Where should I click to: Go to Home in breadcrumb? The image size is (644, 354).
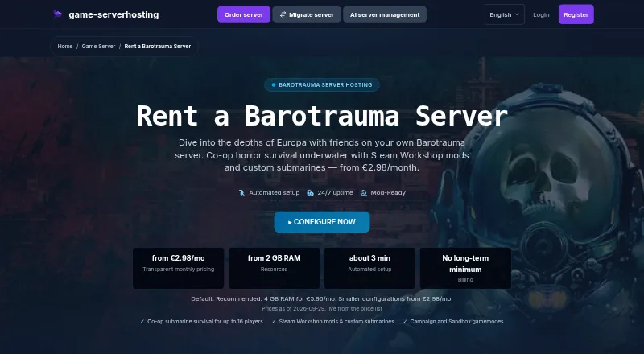(65, 47)
